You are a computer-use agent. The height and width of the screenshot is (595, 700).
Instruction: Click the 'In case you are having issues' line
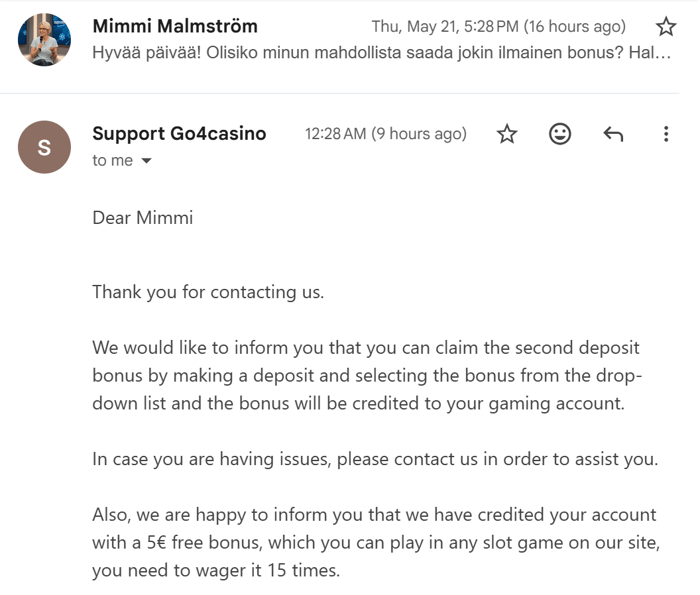pos(375,459)
